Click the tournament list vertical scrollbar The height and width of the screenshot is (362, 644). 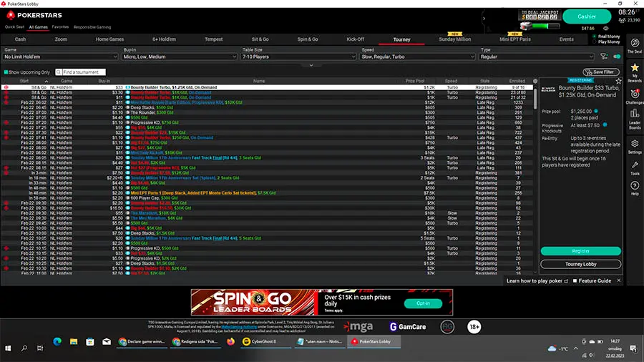tap(535, 99)
